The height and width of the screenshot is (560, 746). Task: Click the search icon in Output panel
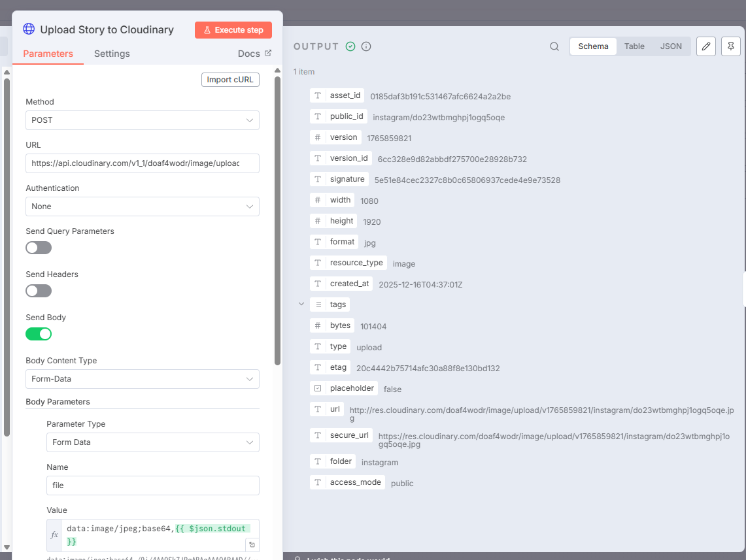pos(554,46)
